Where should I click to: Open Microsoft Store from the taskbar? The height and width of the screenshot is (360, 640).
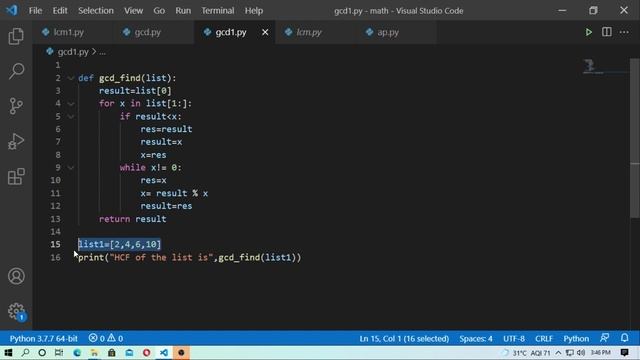tap(111, 353)
